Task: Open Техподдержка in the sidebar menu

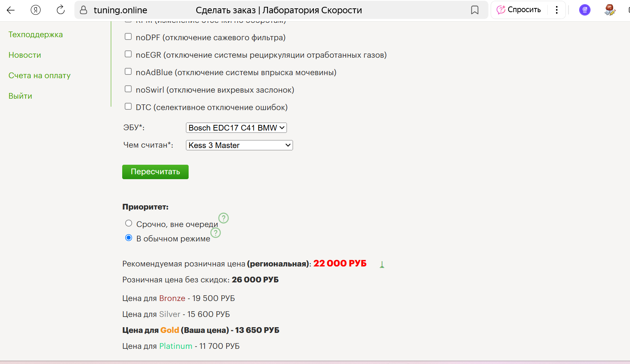Action: [x=36, y=35]
